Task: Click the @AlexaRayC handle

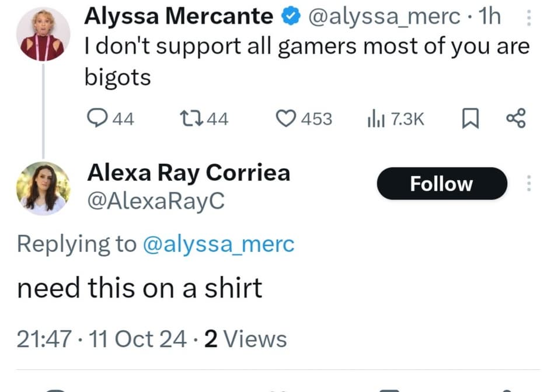Action: pos(155,201)
